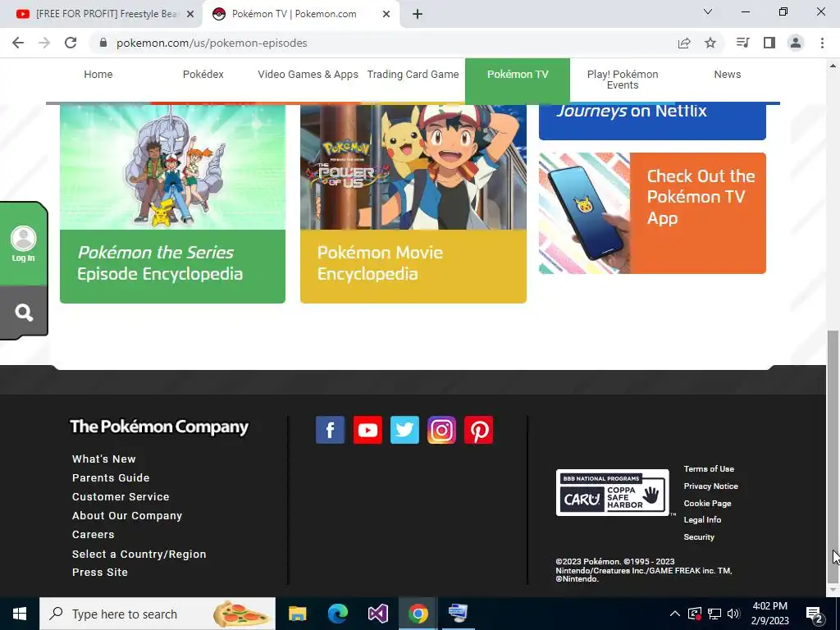Go to Home in site navigation
Screen dimensions: 840x630
(98, 75)
